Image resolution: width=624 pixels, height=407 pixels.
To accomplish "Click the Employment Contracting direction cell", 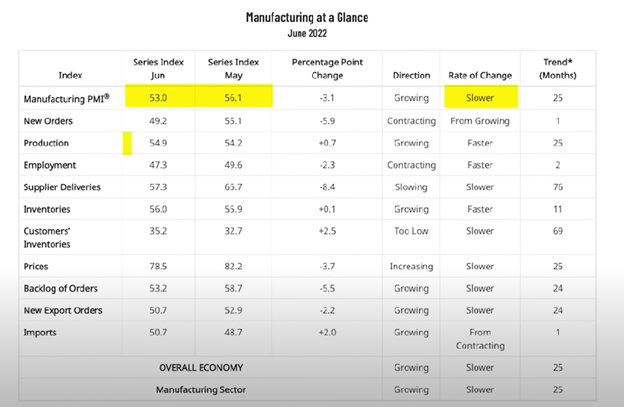I will pos(411,165).
